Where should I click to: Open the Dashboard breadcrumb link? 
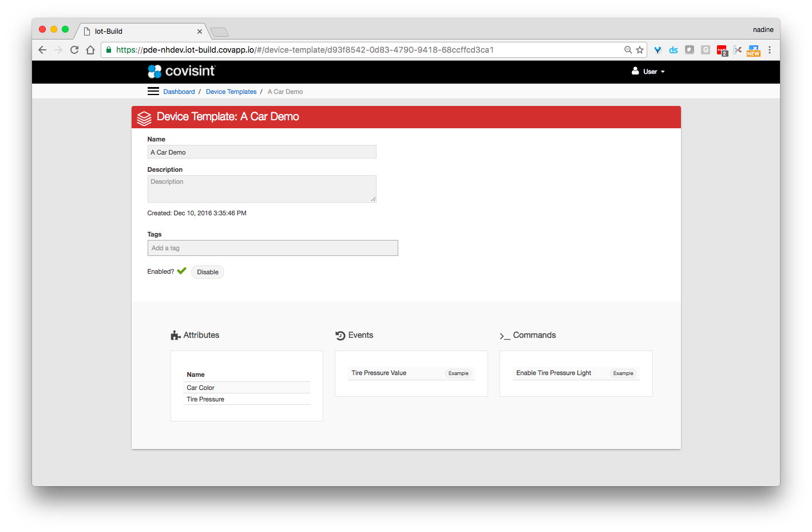(179, 92)
